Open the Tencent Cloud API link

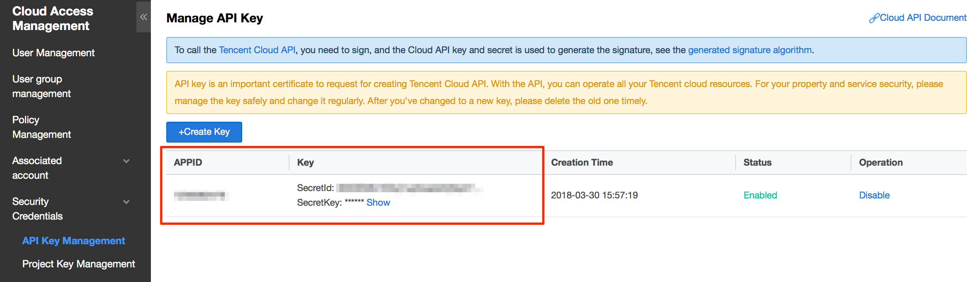click(x=257, y=50)
